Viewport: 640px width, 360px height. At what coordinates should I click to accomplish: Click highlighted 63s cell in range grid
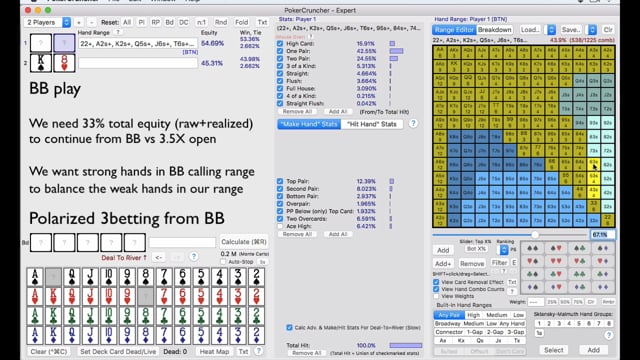coord(594,165)
